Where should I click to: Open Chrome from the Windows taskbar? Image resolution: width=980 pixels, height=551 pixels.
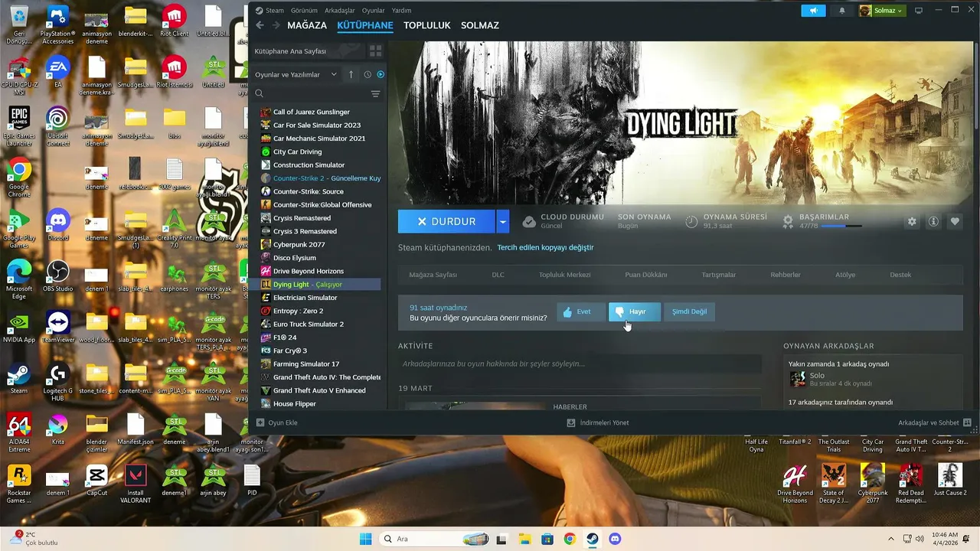(x=570, y=539)
